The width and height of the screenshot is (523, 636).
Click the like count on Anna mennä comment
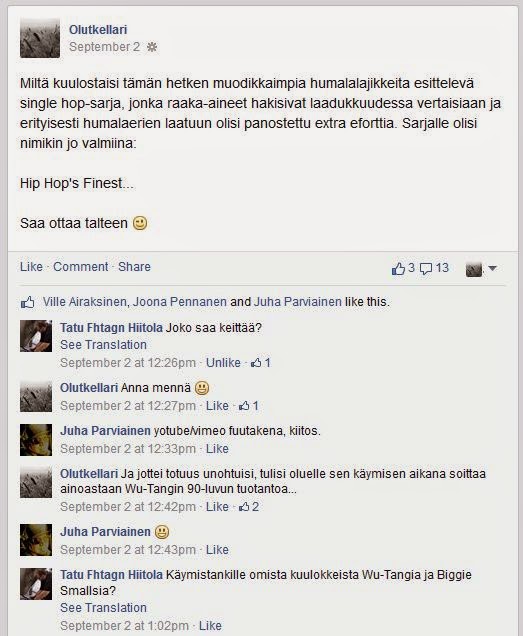(248, 406)
